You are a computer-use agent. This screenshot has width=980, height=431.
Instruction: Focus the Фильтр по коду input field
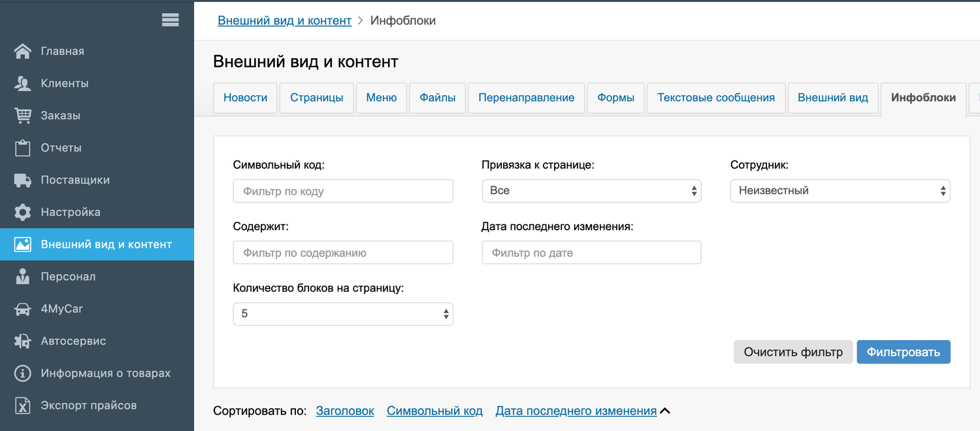coord(342,191)
